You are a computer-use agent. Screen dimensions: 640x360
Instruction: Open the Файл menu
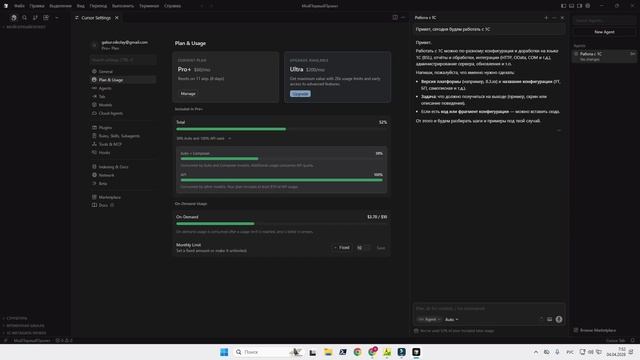click(19, 6)
